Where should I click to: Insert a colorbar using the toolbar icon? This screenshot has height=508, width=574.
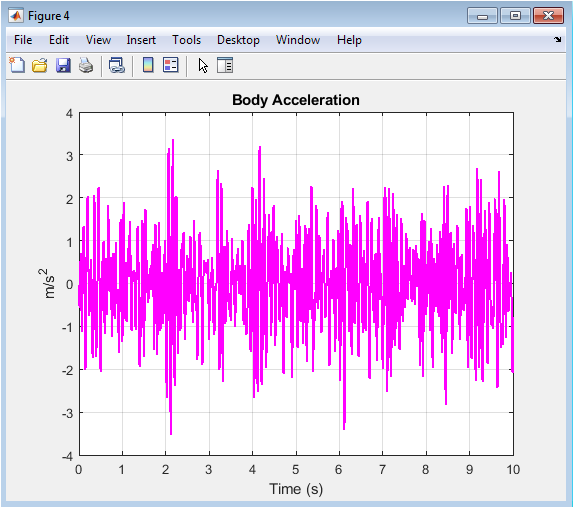[148, 66]
